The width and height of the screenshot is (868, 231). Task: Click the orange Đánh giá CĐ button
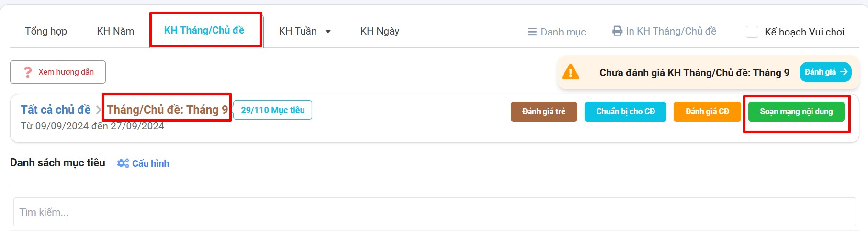point(707,111)
